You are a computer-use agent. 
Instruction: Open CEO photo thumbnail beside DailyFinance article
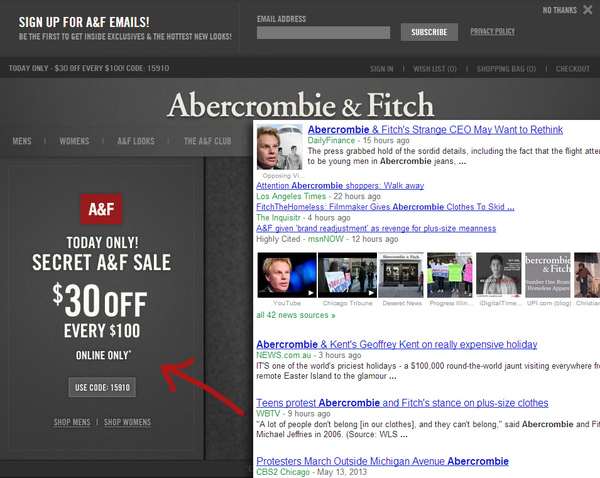click(279, 147)
